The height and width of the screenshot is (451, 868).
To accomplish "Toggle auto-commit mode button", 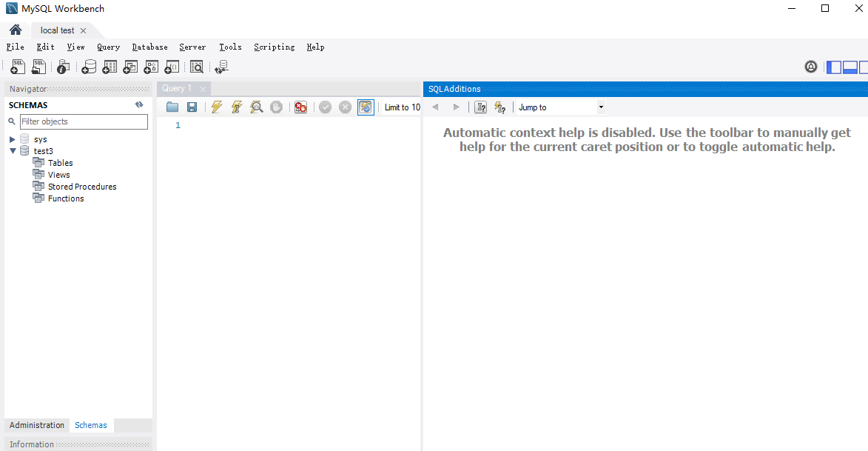I will 366,107.
